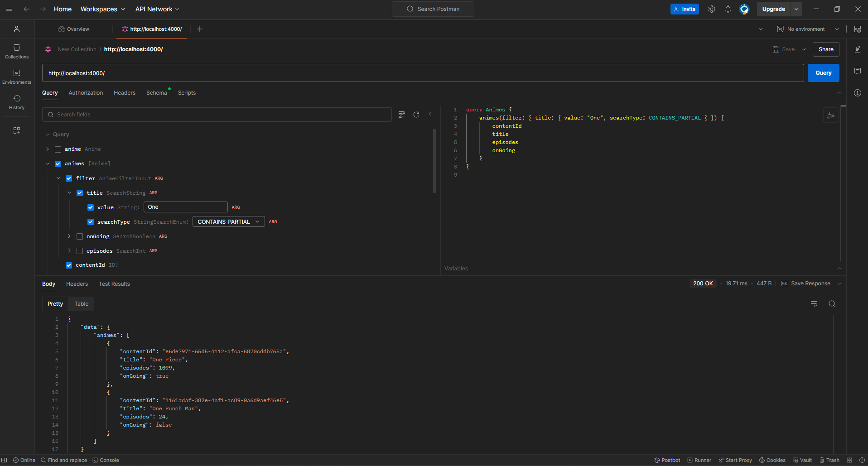This screenshot has width=868, height=466.
Task: Open Postbot assistant
Action: pos(667,460)
